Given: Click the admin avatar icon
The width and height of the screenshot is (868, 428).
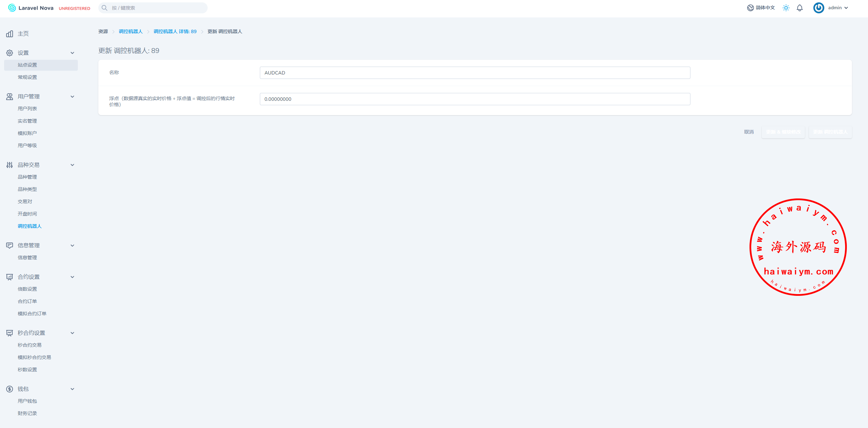Looking at the screenshot, I should click(818, 8).
